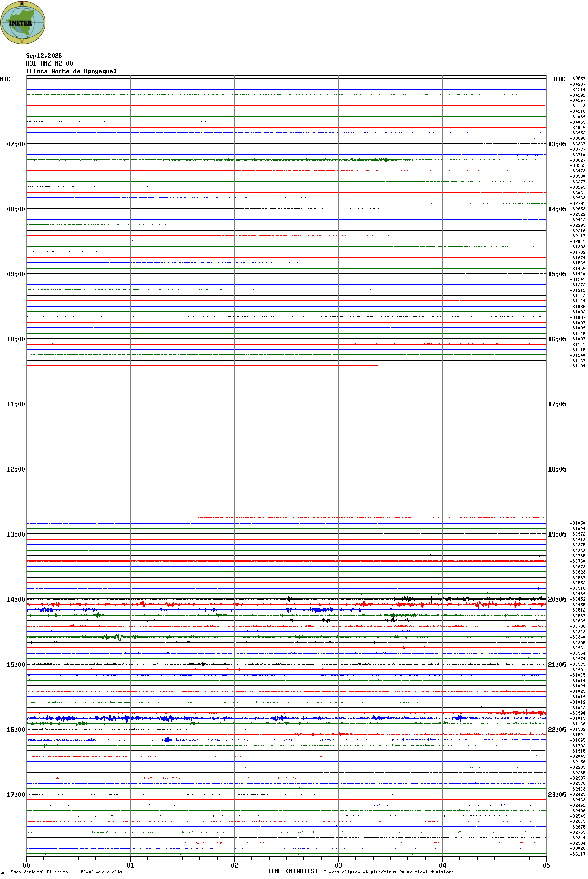Screen dimensions: 588x879
Task: Click the 20:05 UTC time marker
Action: [x=557, y=600]
